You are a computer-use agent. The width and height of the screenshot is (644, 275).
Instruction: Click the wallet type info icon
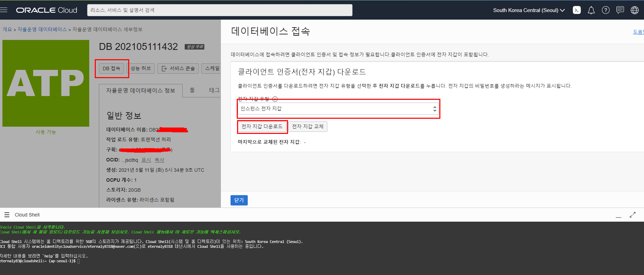pos(275,99)
